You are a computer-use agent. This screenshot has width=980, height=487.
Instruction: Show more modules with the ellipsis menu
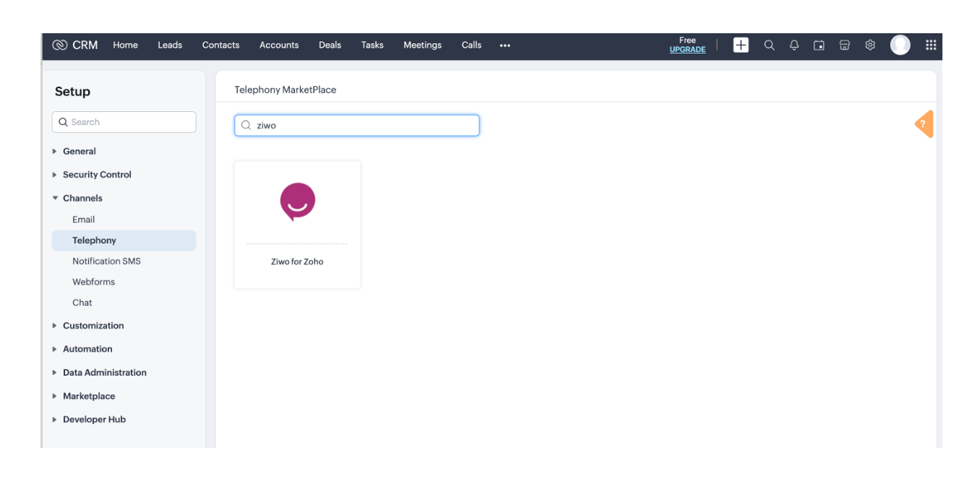click(x=504, y=45)
